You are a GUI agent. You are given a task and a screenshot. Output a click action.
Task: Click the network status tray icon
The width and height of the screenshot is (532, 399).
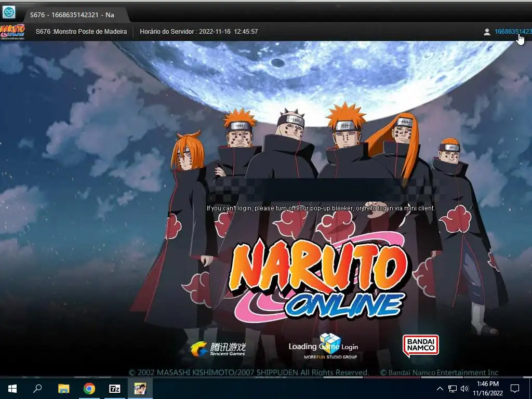[x=453, y=389]
